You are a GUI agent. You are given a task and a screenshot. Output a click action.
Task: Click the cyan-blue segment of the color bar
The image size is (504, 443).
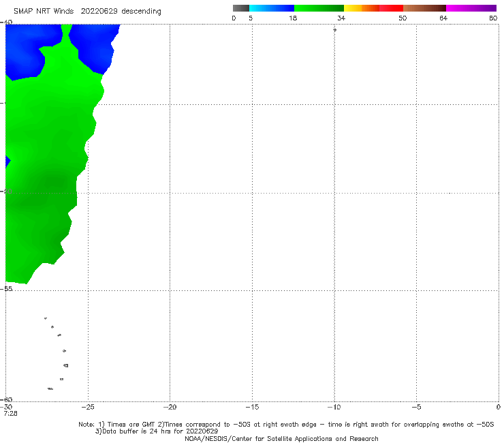(272, 8)
